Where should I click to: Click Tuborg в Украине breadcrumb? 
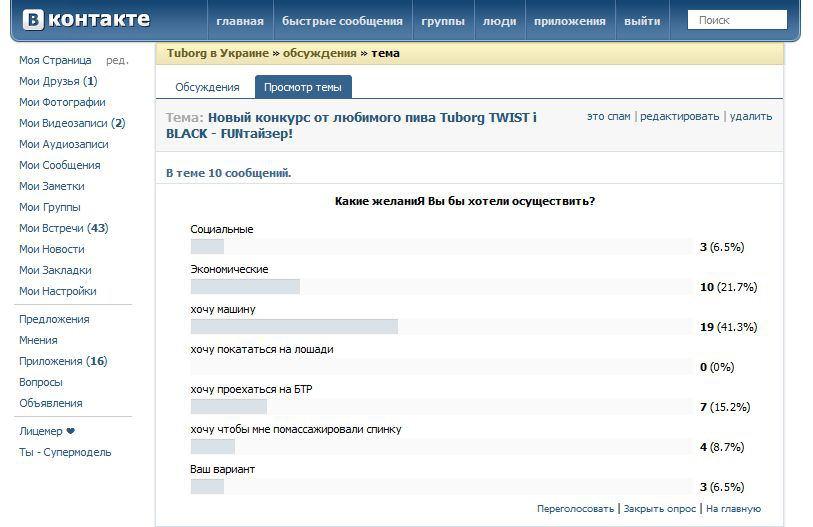click(218, 53)
